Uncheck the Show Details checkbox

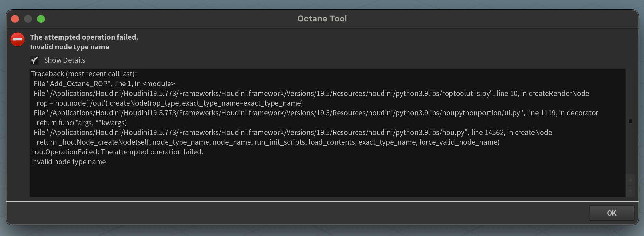[x=34, y=60]
